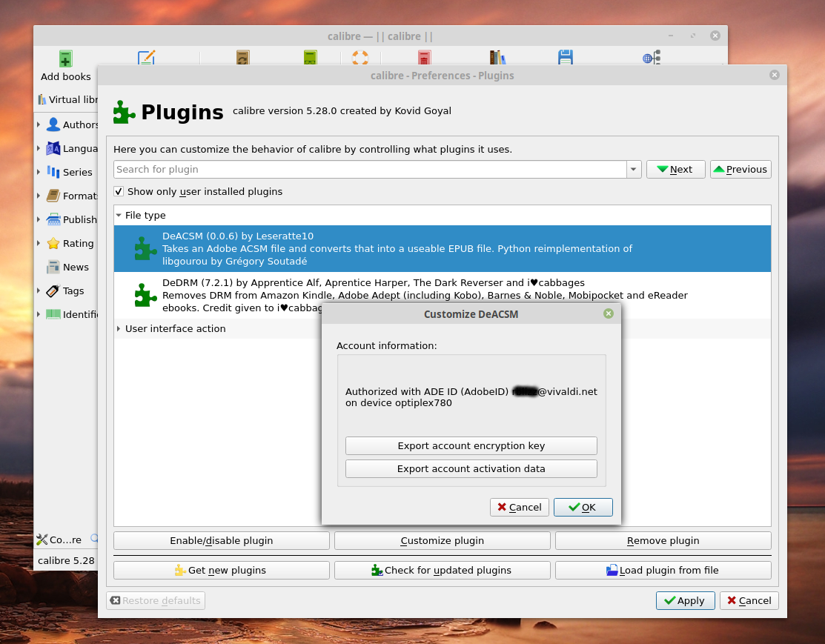Click the Next search button
Viewport: 825px width, 644px height.
675,170
